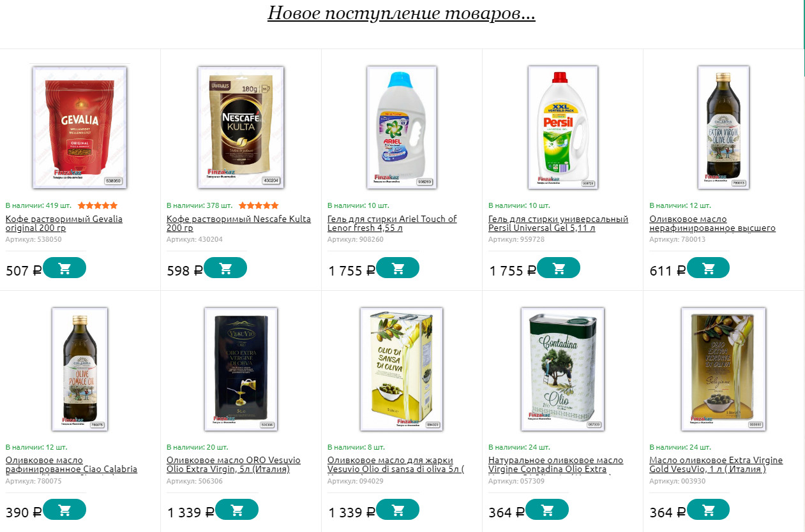Add Olio di sansa oil to cart
The image size is (805, 532).
398,510
